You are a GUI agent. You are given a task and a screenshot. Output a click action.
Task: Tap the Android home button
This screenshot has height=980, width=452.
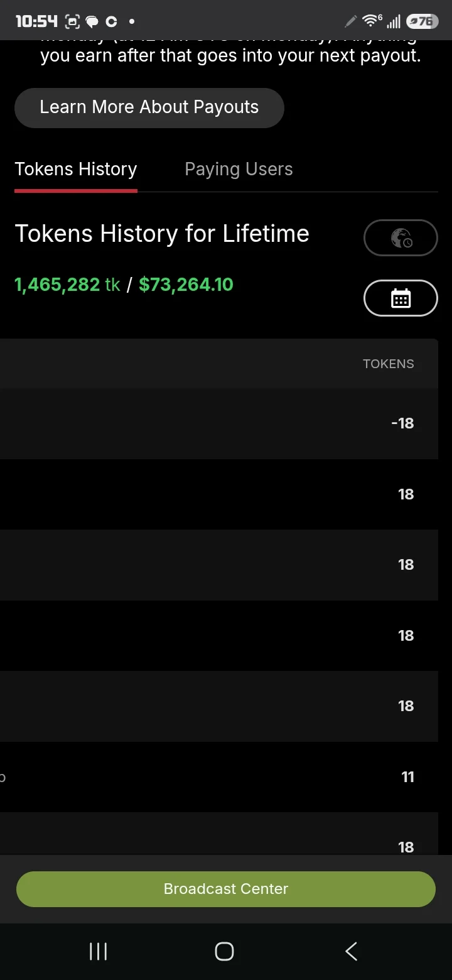tap(224, 951)
